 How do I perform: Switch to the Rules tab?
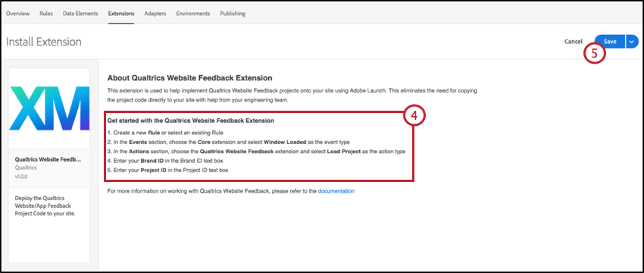[46, 14]
